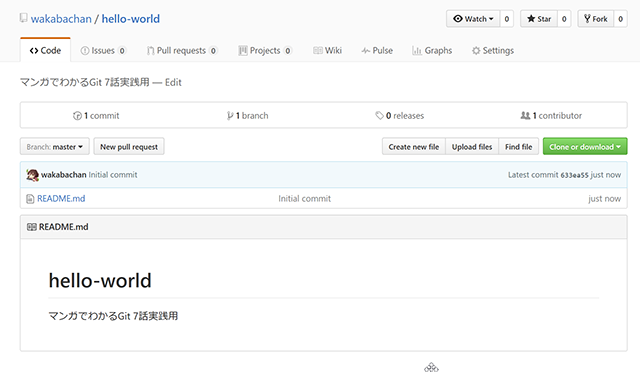640x372 pixels.
Task: Click the hello-world heading in README
Action: click(x=100, y=281)
